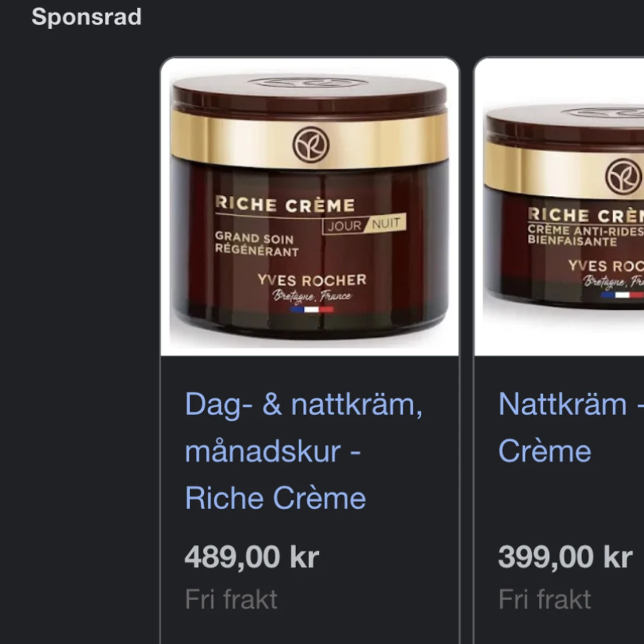Click the NUIT gold label on the jar
The height and width of the screenshot is (644, 644).
[x=386, y=223]
